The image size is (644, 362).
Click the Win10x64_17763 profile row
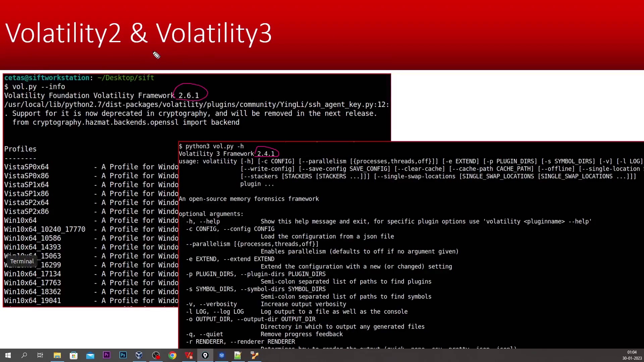[91, 283]
